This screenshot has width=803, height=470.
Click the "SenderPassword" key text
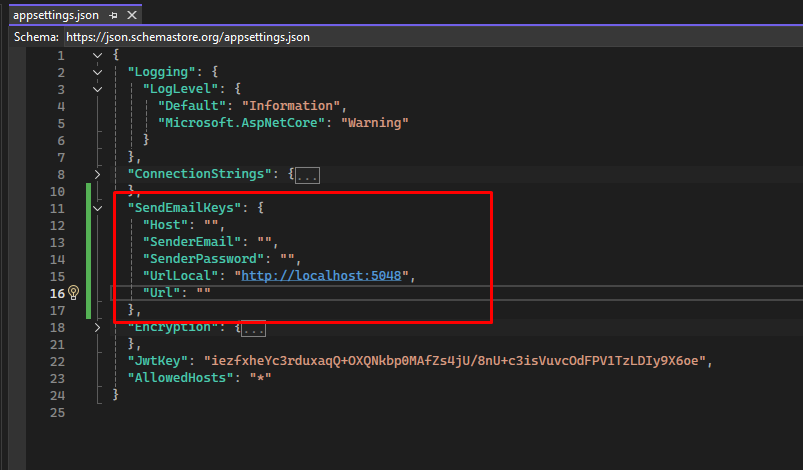203,259
